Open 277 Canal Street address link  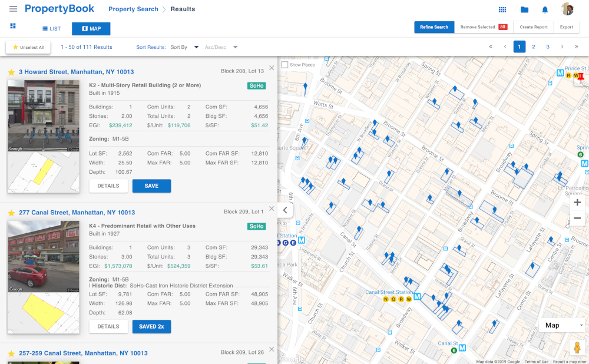tap(77, 213)
